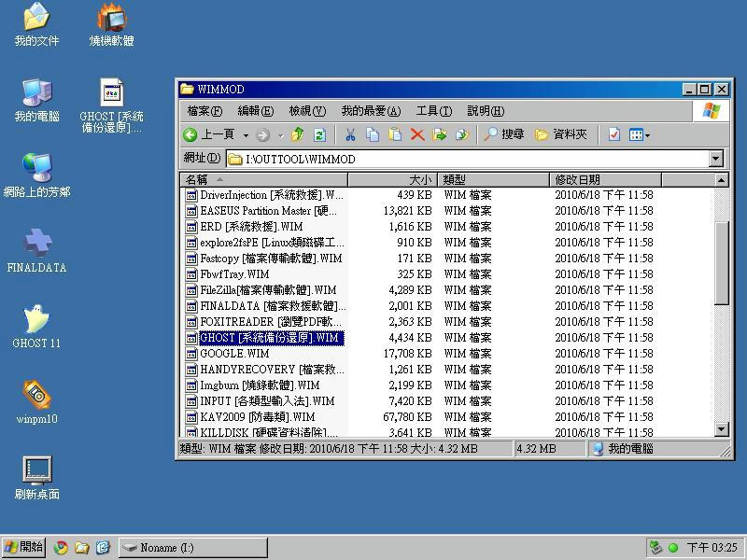The image size is (747, 560).
Task: Click the Properties checkmark toolbar icon
Action: click(x=614, y=134)
